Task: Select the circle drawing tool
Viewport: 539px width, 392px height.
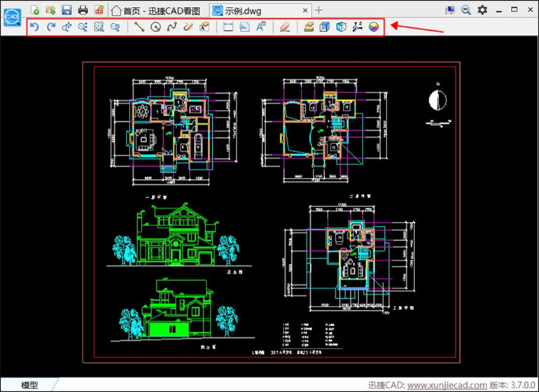Action: click(155, 27)
